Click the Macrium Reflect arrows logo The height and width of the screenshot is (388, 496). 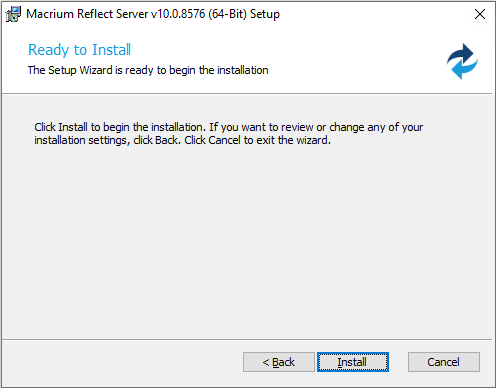[x=462, y=61]
